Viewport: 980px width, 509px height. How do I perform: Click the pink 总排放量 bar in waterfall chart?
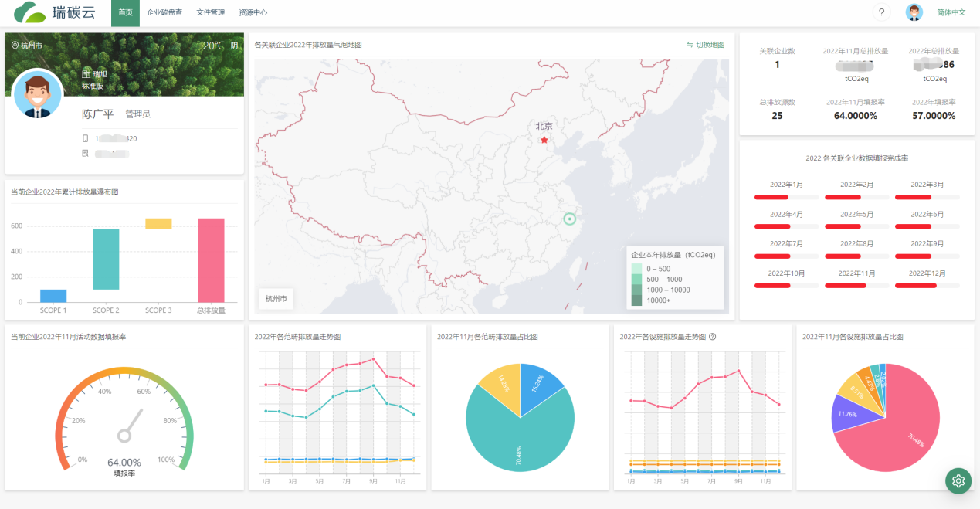[211, 260]
